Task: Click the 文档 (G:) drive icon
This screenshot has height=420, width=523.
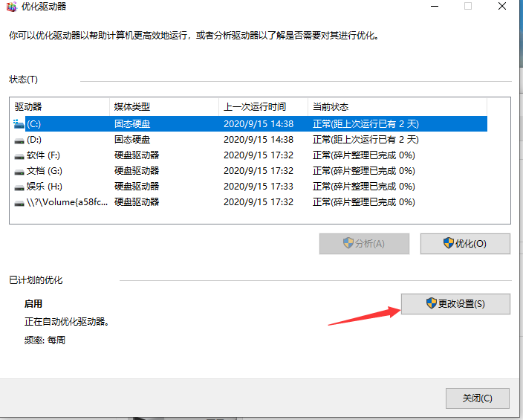Action: 19,171
